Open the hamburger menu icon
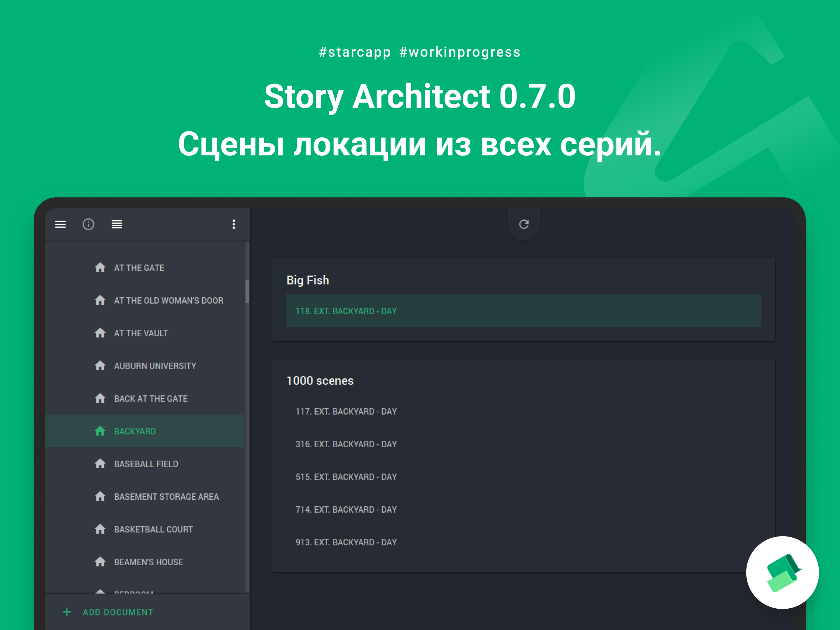The image size is (840, 630). point(61,224)
